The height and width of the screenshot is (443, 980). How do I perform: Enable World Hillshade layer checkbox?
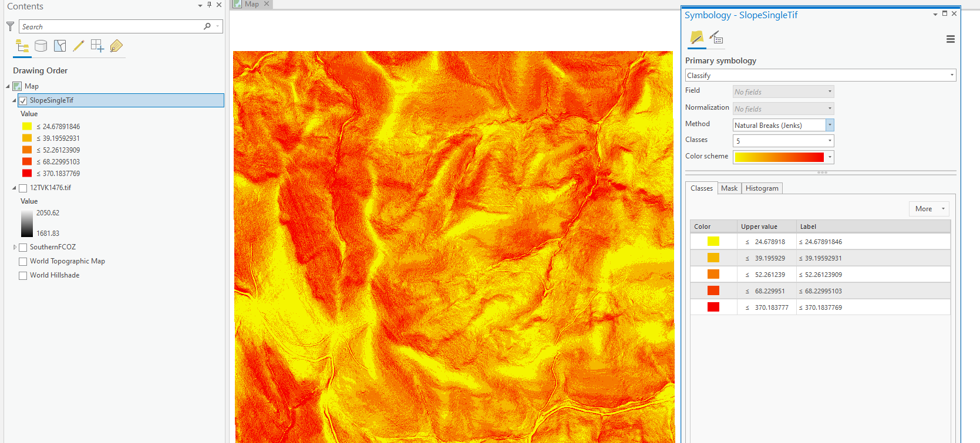pyautogui.click(x=23, y=276)
